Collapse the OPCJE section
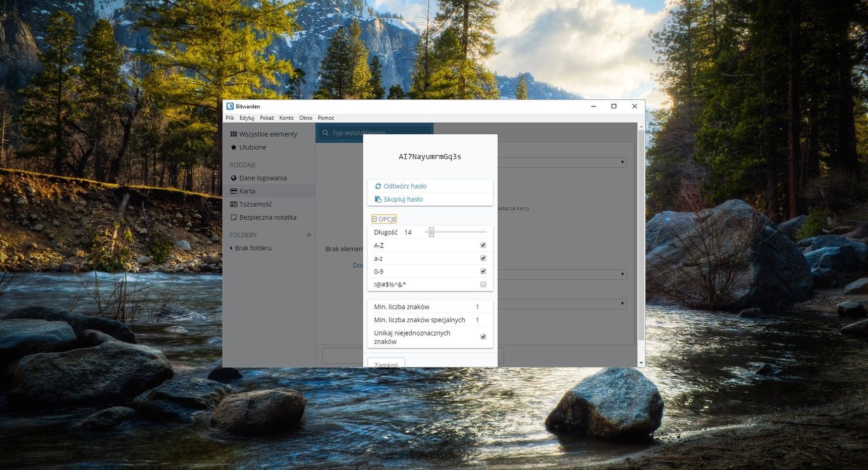 (384, 219)
